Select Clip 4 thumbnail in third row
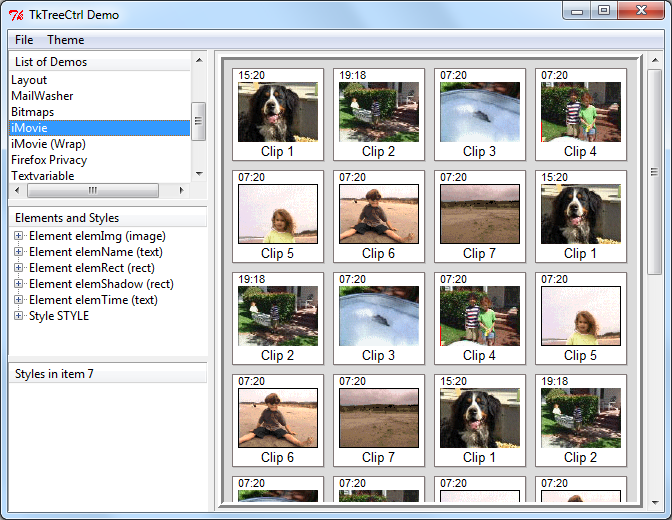 [x=480, y=316]
